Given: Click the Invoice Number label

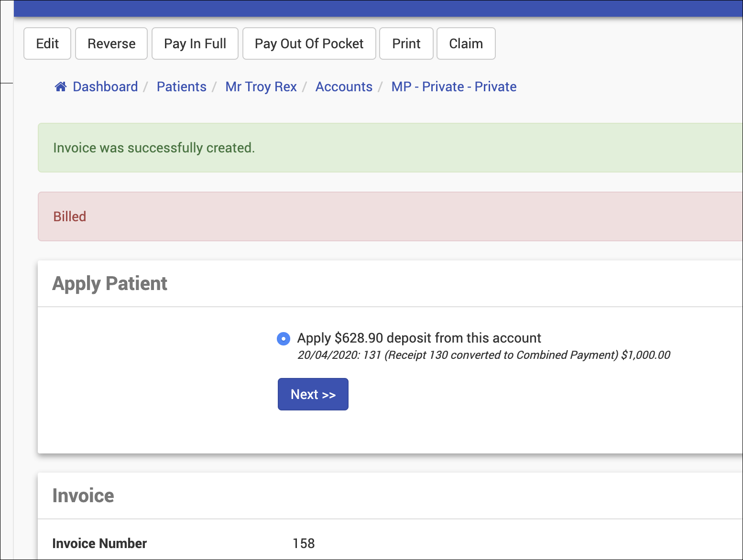Looking at the screenshot, I should (x=99, y=543).
